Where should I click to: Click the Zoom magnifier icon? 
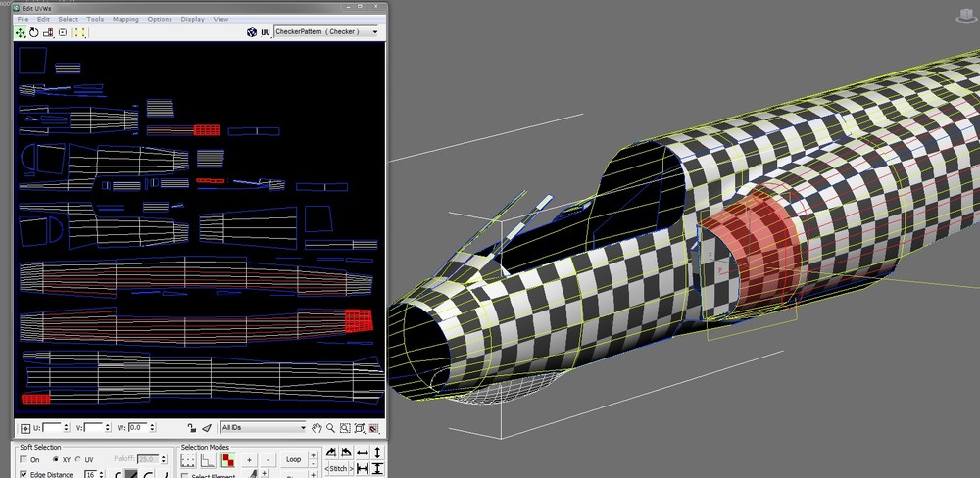pyautogui.click(x=331, y=428)
